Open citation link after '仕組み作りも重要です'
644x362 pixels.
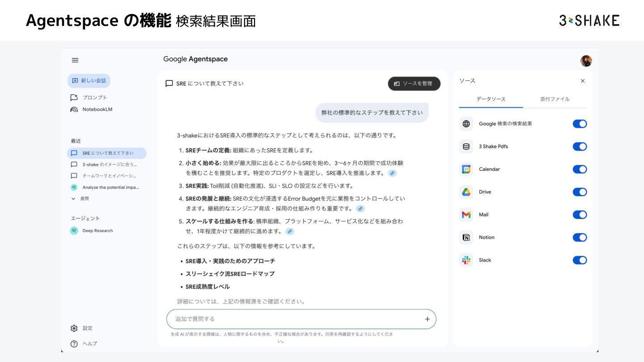(x=360, y=209)
